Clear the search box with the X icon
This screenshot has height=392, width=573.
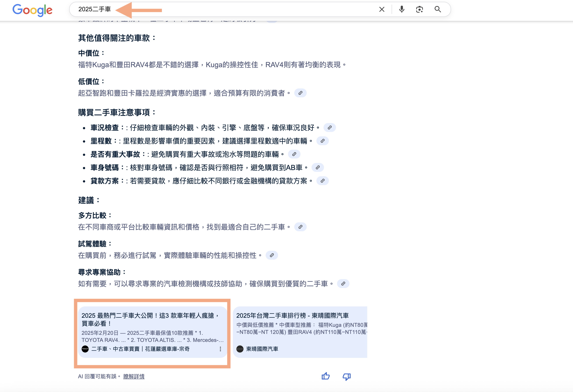click(x=382, y=9)
